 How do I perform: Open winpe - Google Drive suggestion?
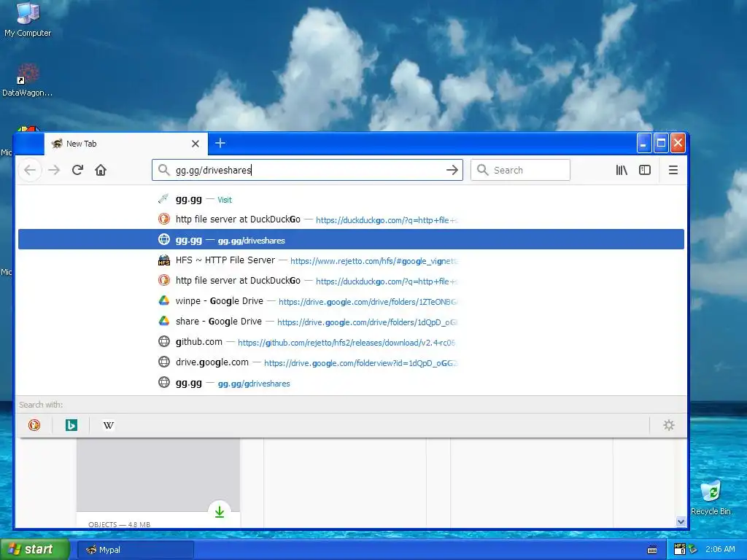(351, 301)
